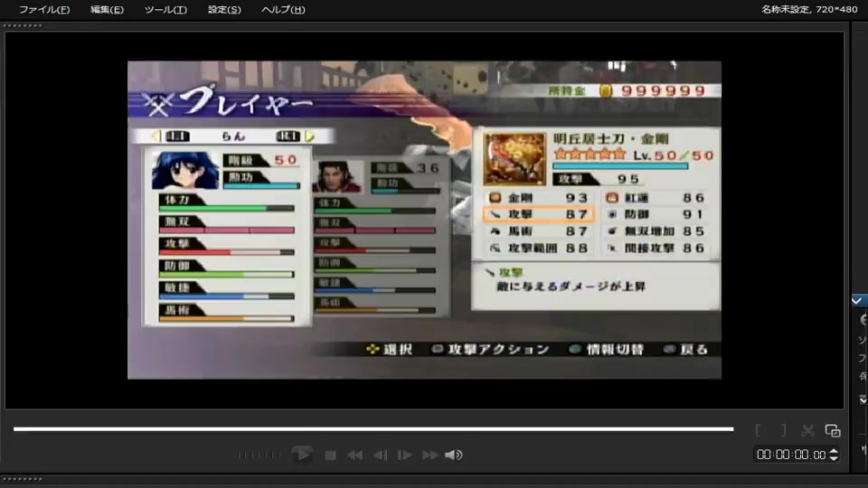Click the 階級 50 rank label
Screen dimensions: 868x488
(260, 160)
